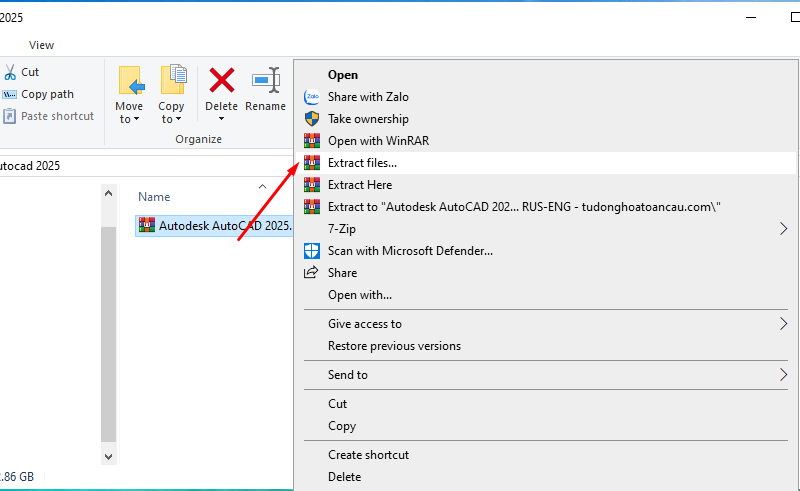Click the red Delete X icon

(222, 80)
